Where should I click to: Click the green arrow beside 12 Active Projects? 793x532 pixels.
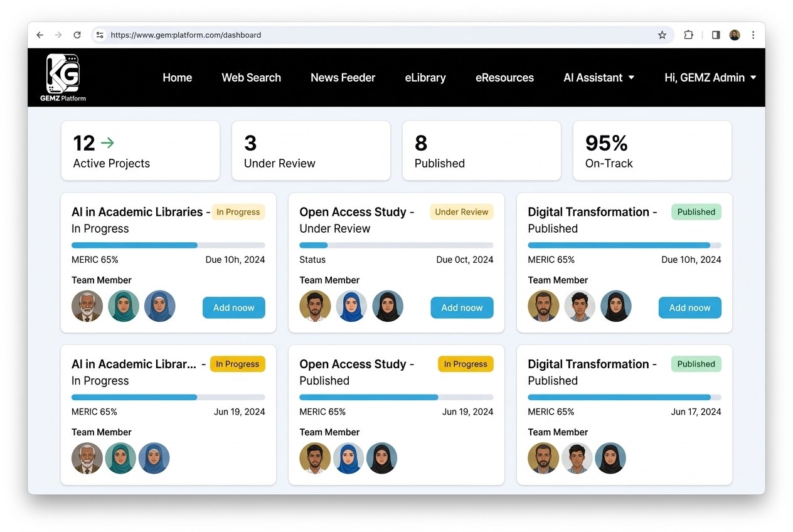(107, 143)
